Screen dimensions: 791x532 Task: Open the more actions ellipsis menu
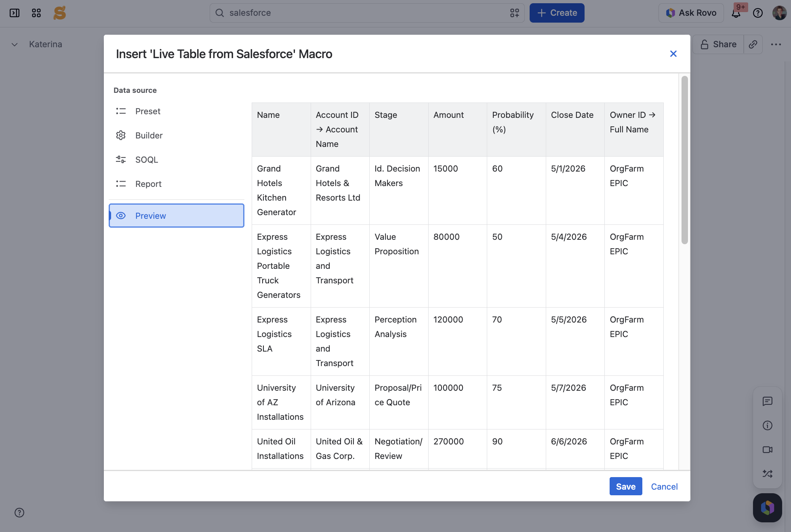pyautogui.click(x=776, y=44)
